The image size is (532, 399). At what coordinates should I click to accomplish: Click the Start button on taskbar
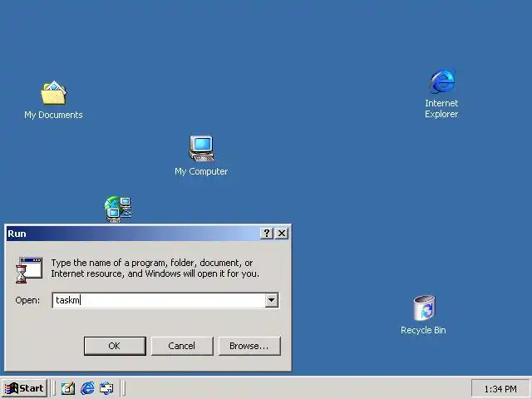[24, 388]
